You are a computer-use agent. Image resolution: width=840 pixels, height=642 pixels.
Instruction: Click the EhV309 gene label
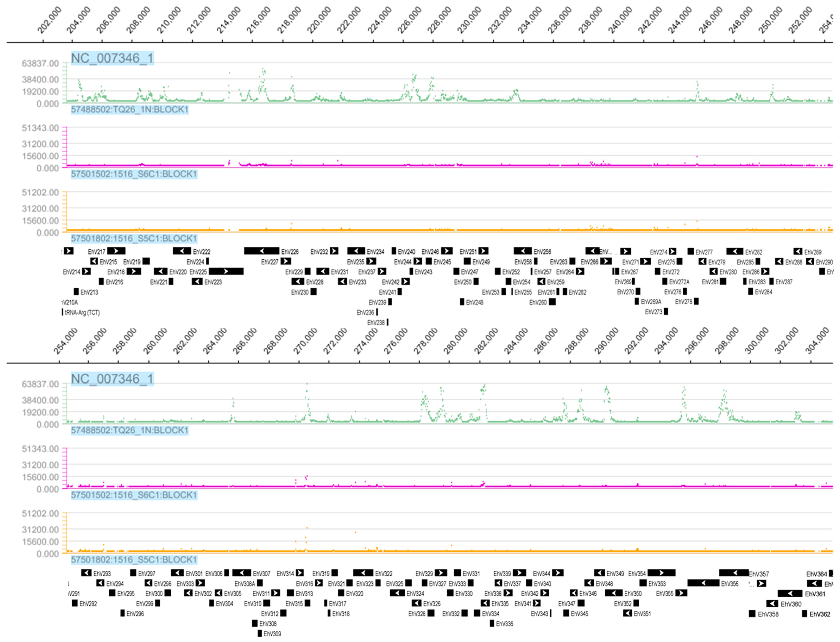pos(272,634)
